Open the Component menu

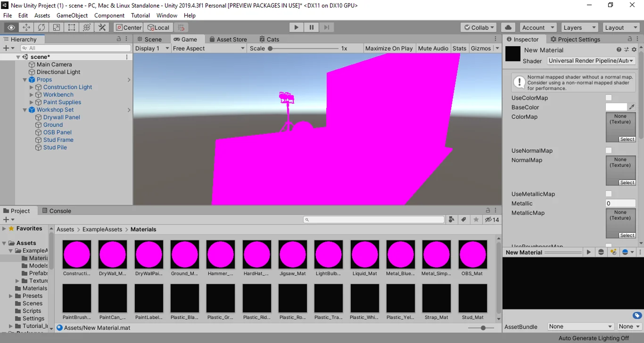click(x=109, y=16)
